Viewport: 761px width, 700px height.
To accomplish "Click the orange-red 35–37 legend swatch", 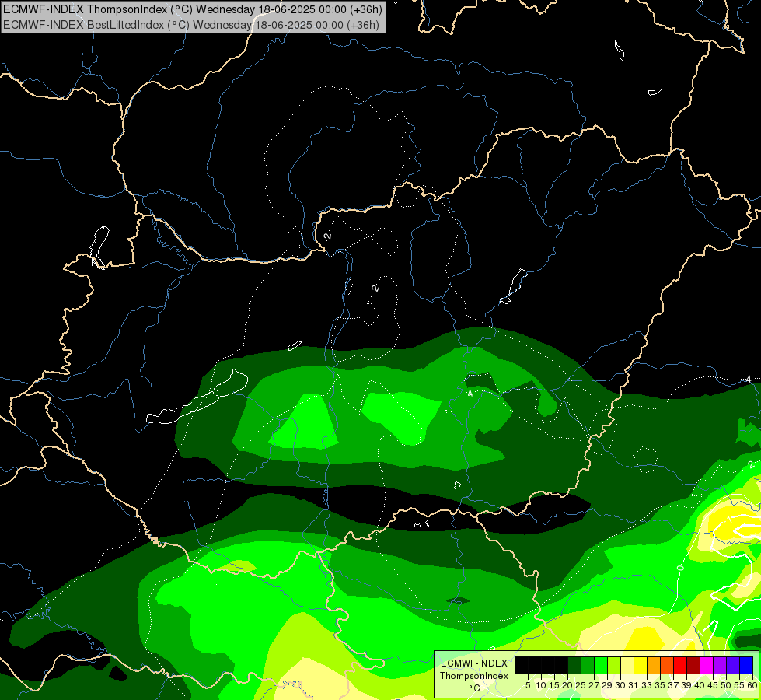I will [667, 665].
